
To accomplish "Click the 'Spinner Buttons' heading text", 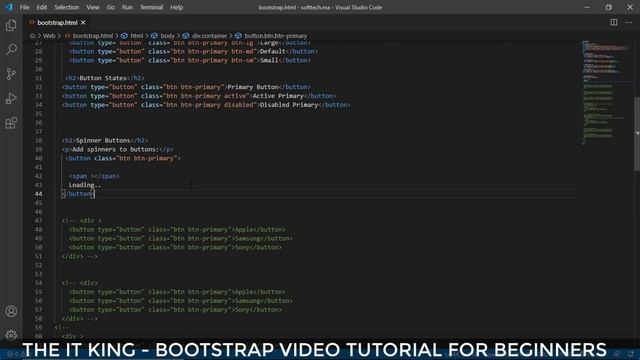I will pos(103,140).
